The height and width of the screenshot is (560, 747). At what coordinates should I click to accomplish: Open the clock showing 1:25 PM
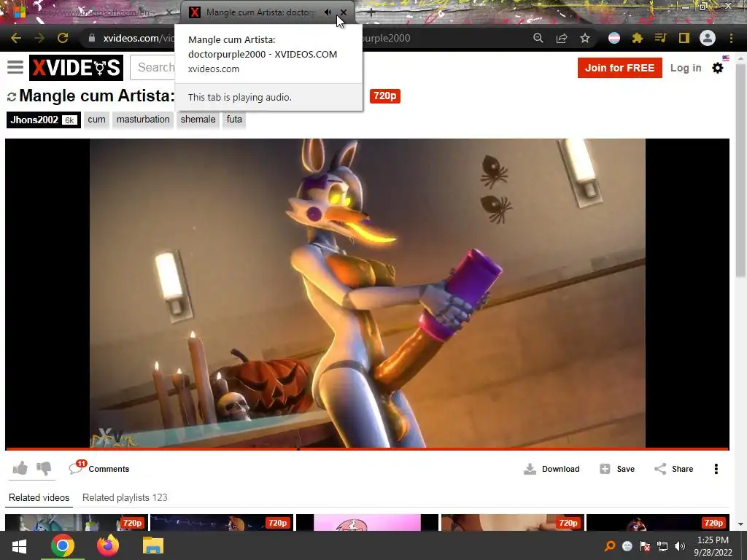(x=713, y=546)
